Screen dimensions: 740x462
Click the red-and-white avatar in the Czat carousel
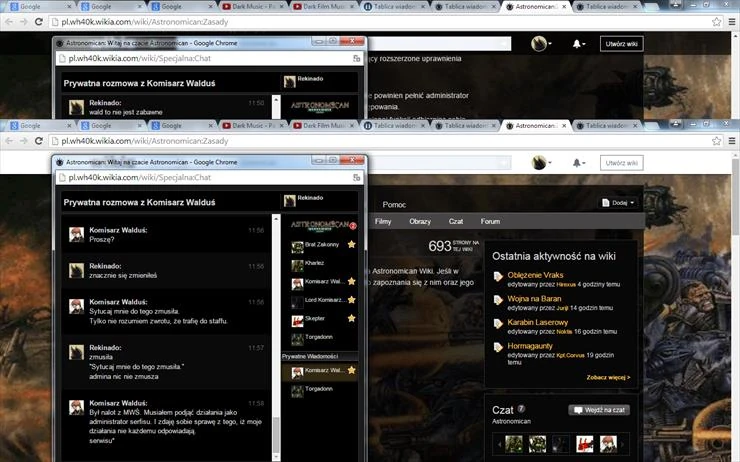[x=584, y=444]
